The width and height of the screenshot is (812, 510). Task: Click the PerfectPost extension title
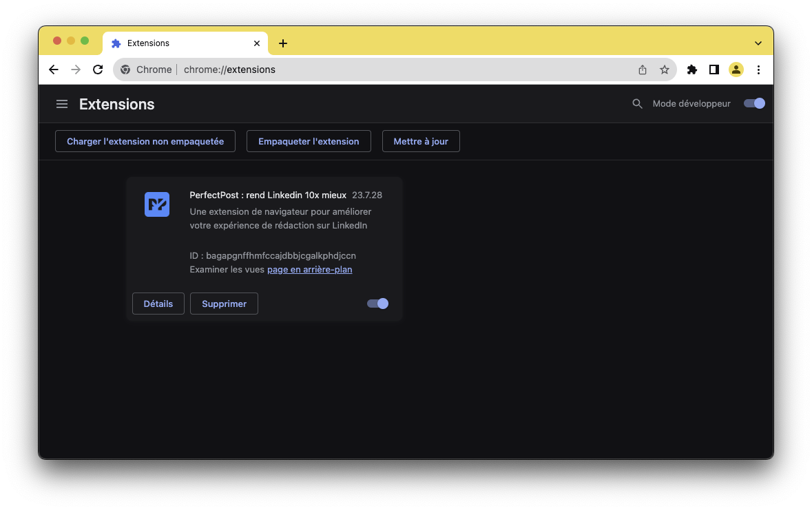[268, 195]
